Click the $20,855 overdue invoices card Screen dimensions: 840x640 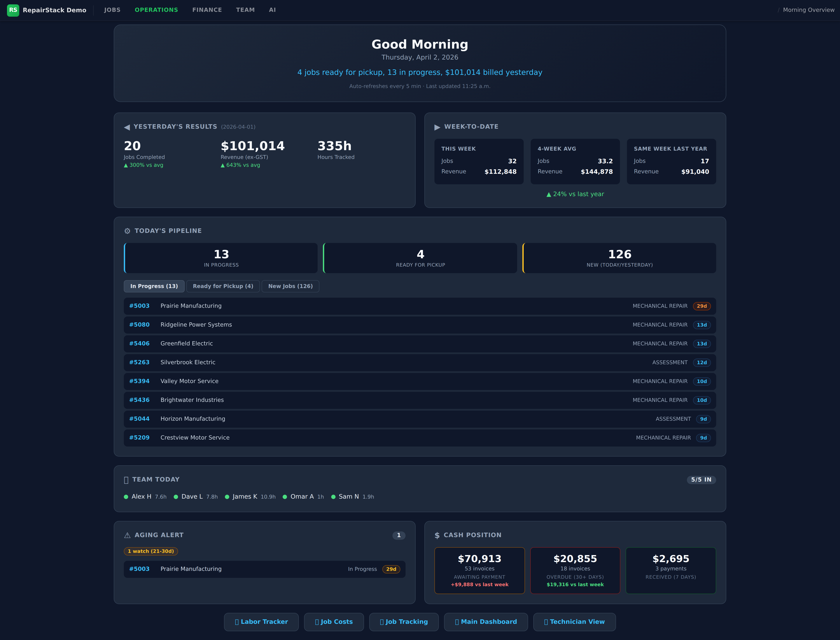click(x=575, y=570)
